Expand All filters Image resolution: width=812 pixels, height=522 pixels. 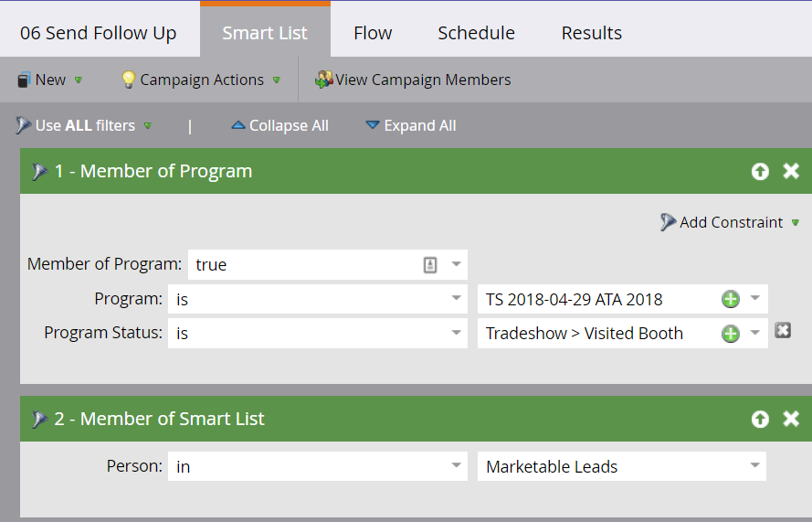[x=411, y=125]
